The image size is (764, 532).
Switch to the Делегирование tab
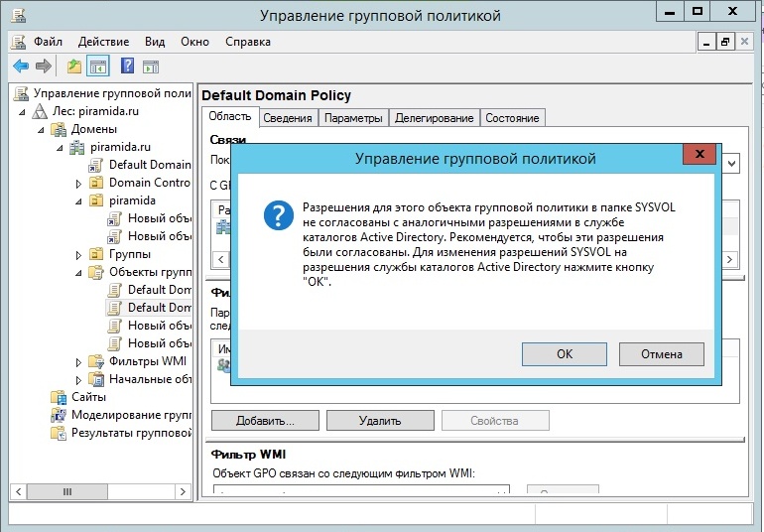[x=434, y=118]
